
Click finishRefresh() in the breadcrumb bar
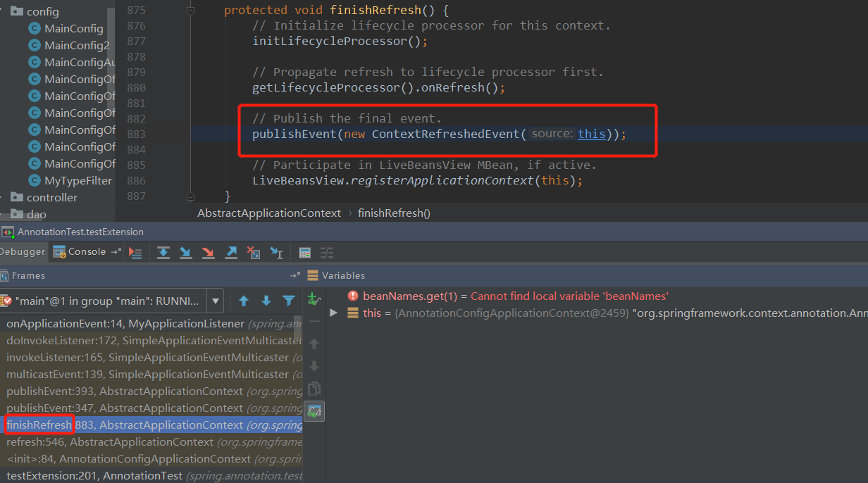[394, 213]
